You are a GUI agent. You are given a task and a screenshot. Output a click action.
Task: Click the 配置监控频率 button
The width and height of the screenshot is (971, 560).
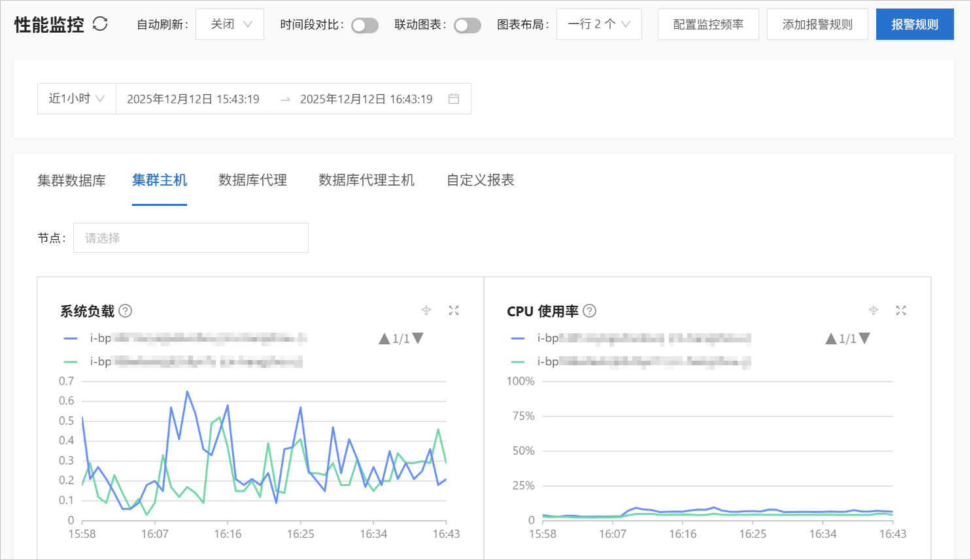click(708, 24)
